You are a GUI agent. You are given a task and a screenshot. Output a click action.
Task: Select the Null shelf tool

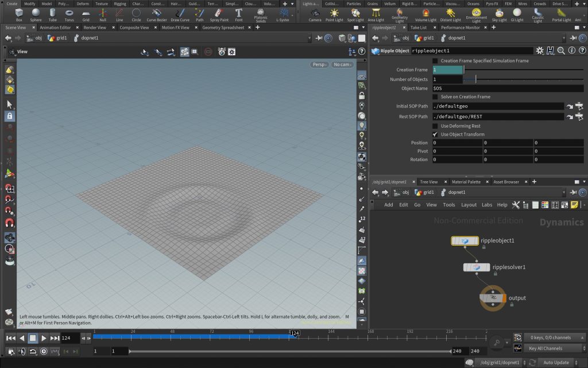[x=103, y=15]
